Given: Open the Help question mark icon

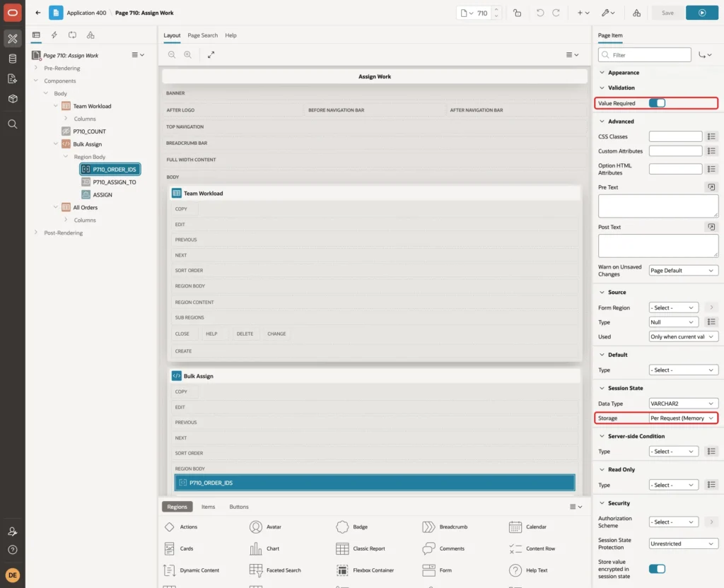Looking at the screenshot, I should tap(13, 550).
